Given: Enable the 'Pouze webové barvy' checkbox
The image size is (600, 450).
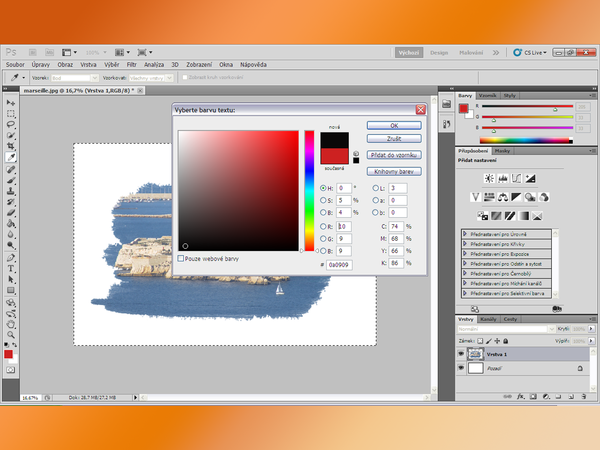Looking at the screenshot, I should pos(181,258).
